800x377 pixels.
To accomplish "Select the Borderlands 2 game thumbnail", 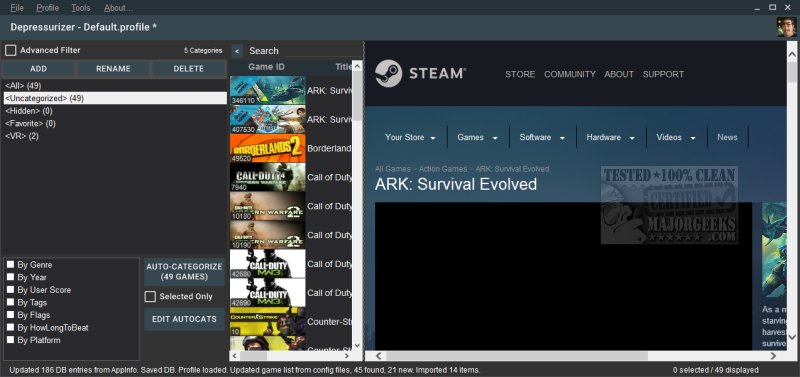I will (268, 148).
